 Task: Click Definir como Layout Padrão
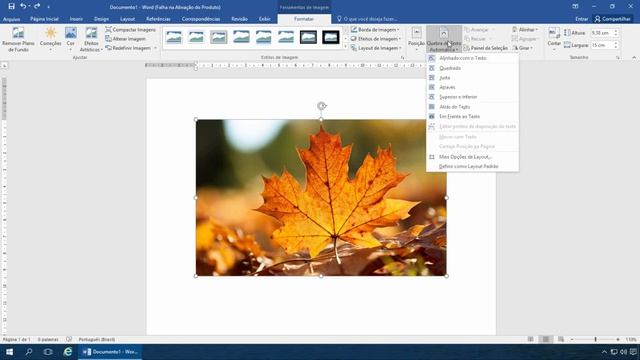coord(473,167)
